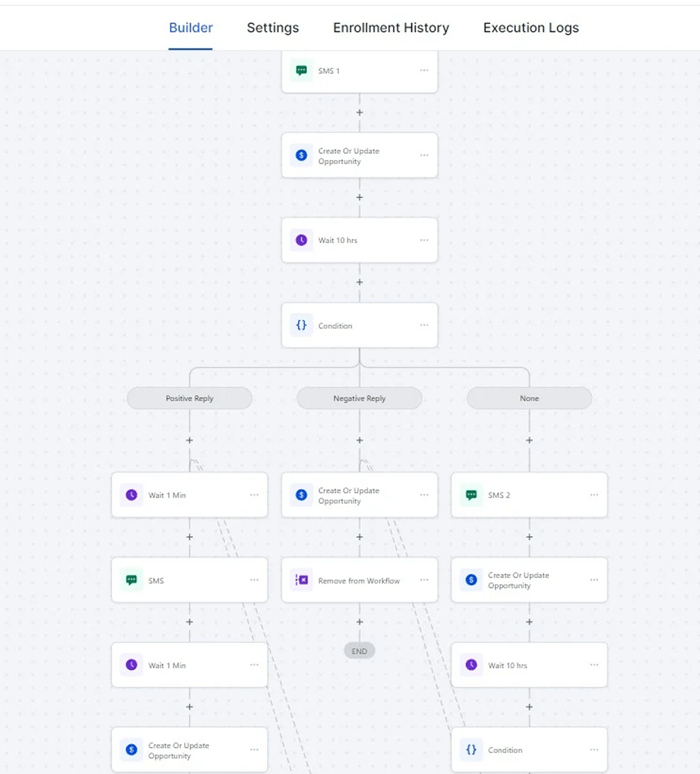Viewport: 700px width, 774px height.
Task: Open options menu for the upper Condition node
Action: click(x=424, y=325)
